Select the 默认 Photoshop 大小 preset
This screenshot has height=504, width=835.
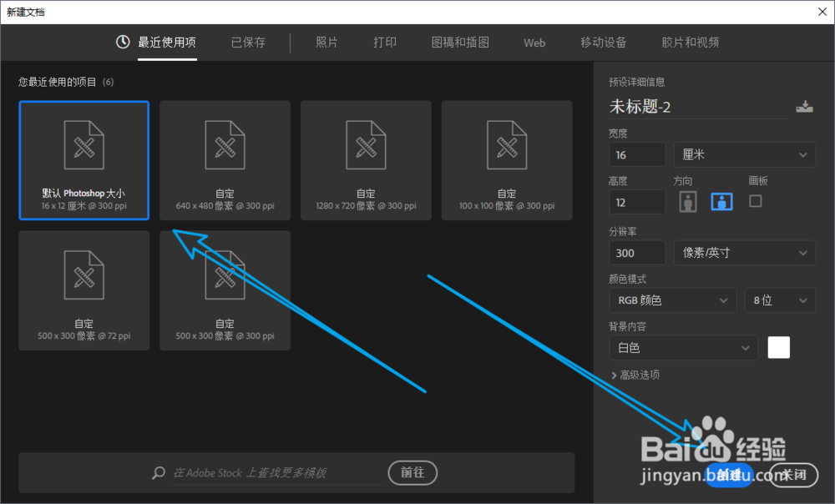84,160
